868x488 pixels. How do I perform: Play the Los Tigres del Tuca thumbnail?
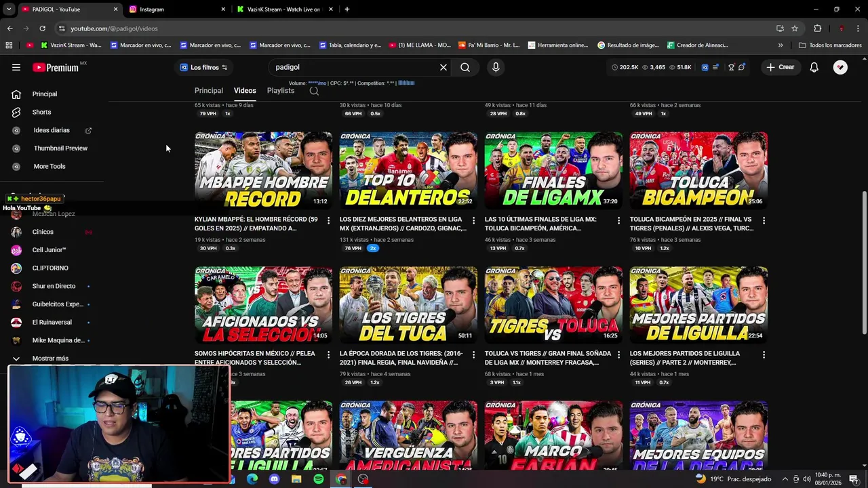coord(408,304)
